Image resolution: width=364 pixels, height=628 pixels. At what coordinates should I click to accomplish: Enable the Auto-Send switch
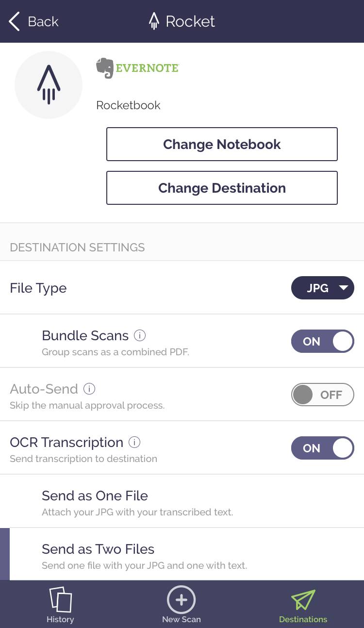[322, 395]
